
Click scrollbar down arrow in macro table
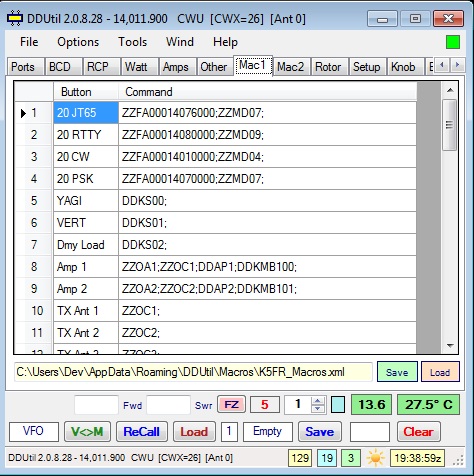point(450,346)
